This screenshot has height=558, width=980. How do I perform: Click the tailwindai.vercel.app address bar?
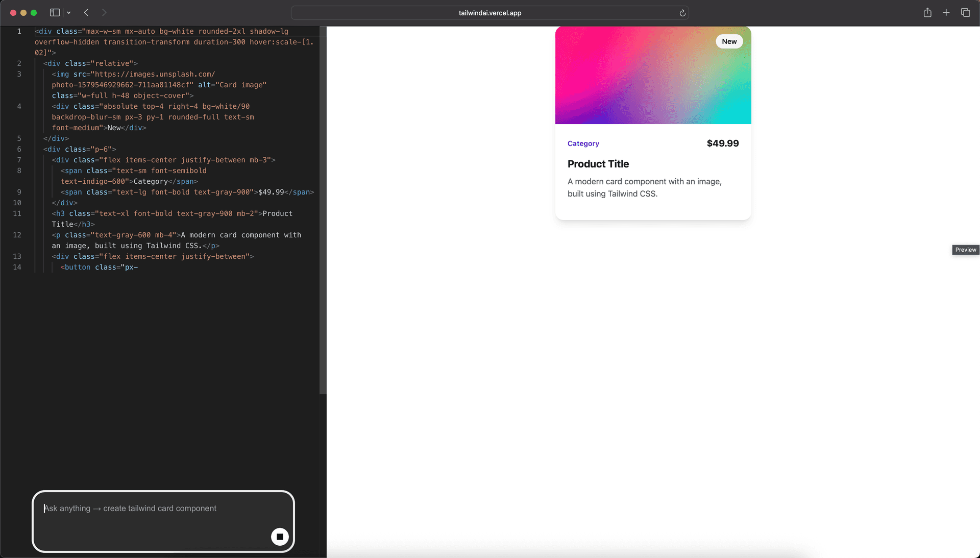point(489,13)
